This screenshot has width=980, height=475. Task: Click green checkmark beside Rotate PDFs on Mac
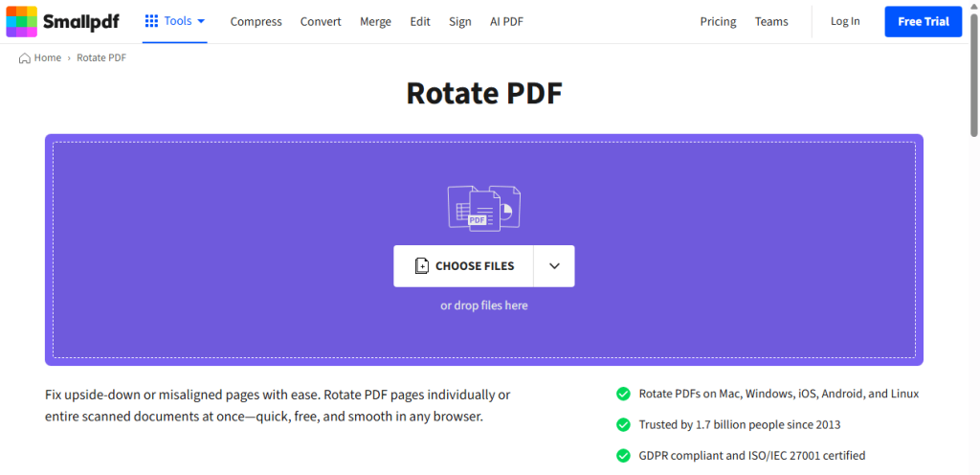623,394
